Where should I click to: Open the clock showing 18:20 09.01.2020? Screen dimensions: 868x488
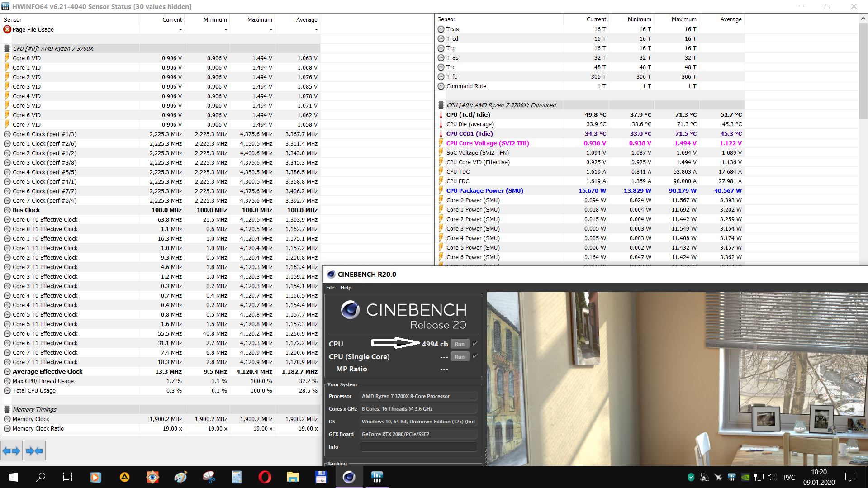819,477
